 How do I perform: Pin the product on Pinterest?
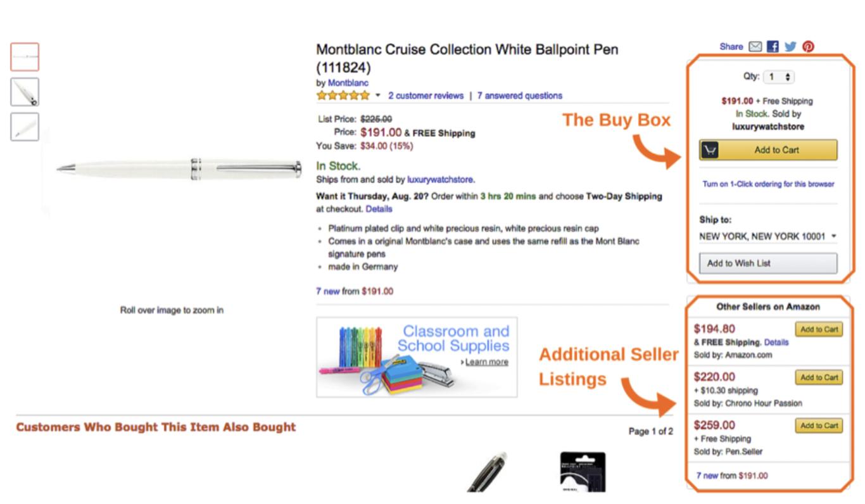click(x=808, y=47)
